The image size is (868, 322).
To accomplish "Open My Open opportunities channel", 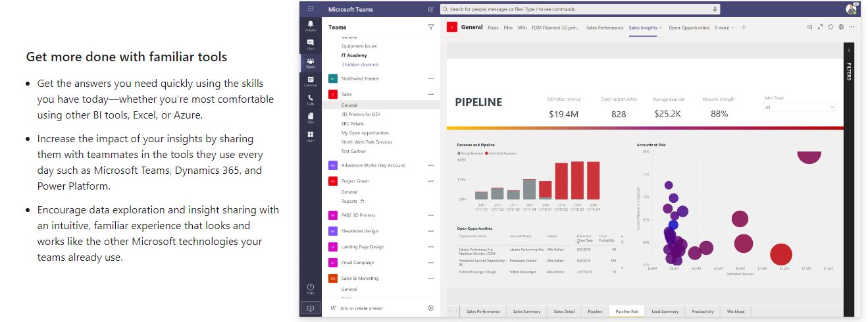I will (365, 132).
